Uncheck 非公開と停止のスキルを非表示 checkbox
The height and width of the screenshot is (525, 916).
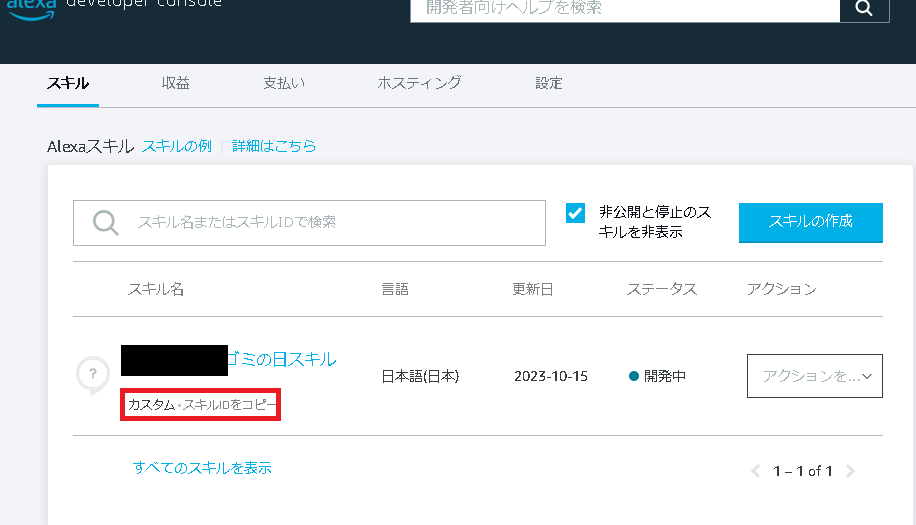click(x=575, y=213)
